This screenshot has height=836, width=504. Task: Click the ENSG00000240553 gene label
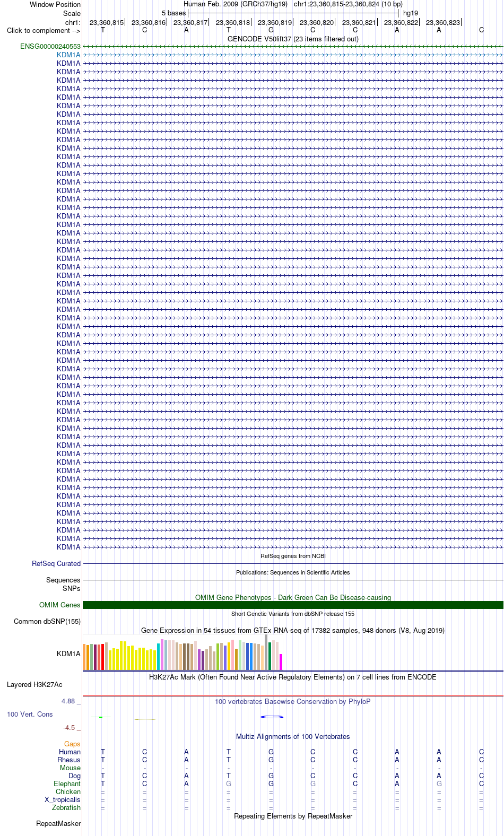click(x=50, y=47)
